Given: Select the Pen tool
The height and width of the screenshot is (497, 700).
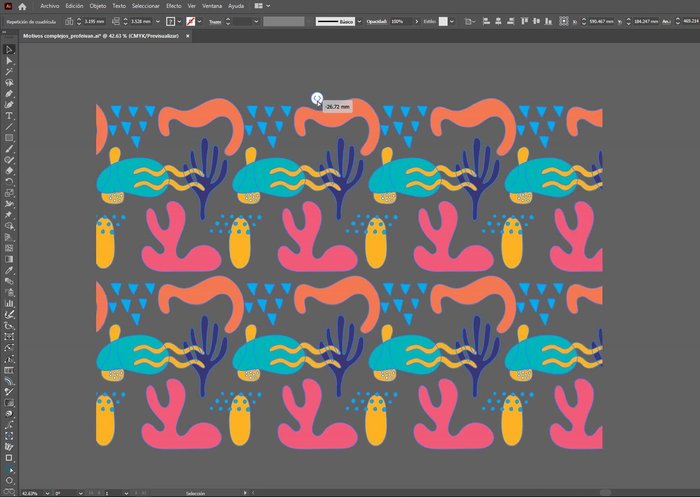Looking at the screenshot, I should click(9, 93).
